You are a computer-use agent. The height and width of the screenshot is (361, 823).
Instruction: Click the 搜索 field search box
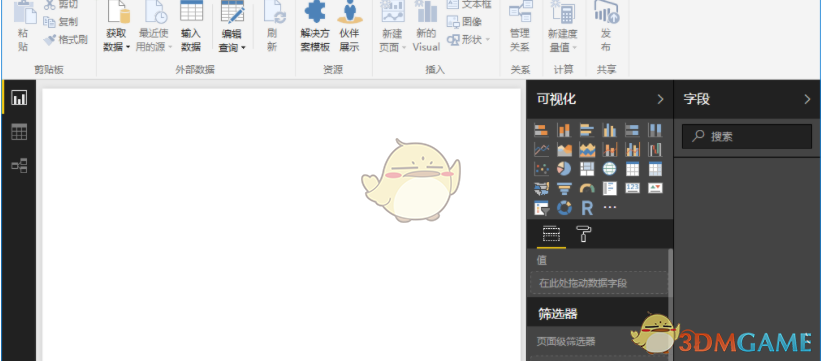pos(747,136)
